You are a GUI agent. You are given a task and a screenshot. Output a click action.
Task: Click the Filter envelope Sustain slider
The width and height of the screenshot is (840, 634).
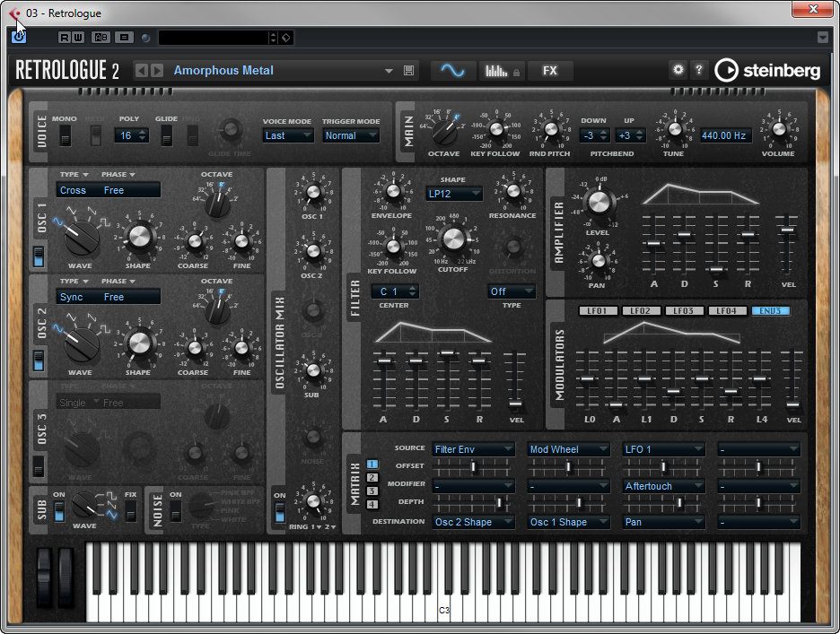[447, 353]
